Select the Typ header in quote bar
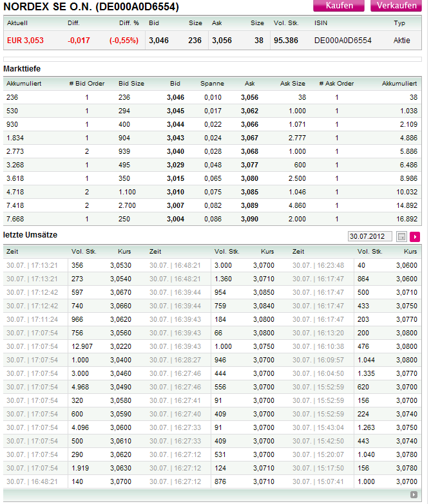This screenshot has width=440, height=504. (399, 23)
